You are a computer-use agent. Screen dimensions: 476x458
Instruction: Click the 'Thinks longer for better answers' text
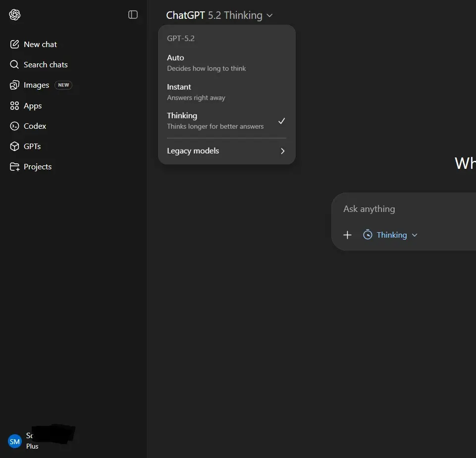(x=215, y=127)
